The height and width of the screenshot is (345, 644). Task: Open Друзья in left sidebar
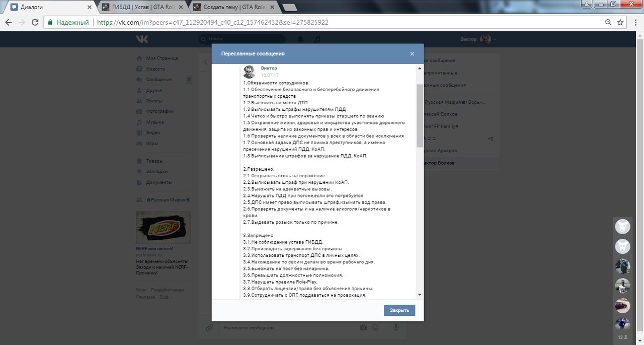(154, 90)
